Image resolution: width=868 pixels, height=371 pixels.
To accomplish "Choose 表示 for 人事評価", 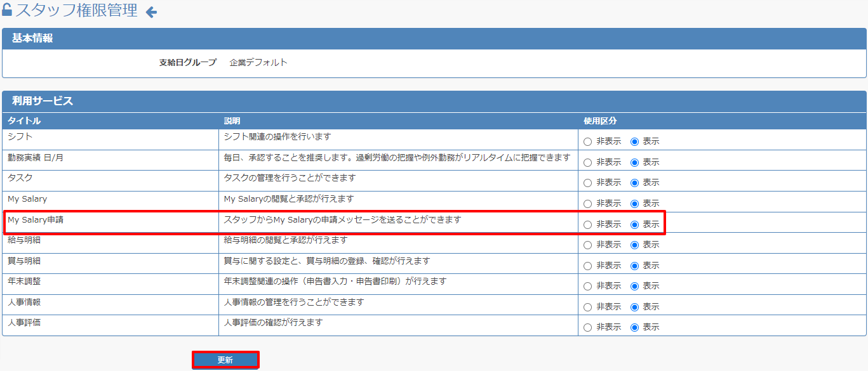I will click(634, 327).
